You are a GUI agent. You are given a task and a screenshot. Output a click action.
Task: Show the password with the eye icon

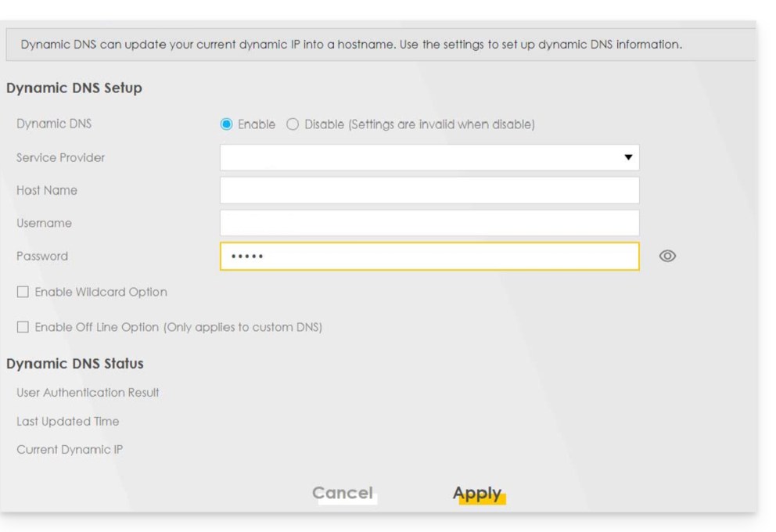[667, 256]
